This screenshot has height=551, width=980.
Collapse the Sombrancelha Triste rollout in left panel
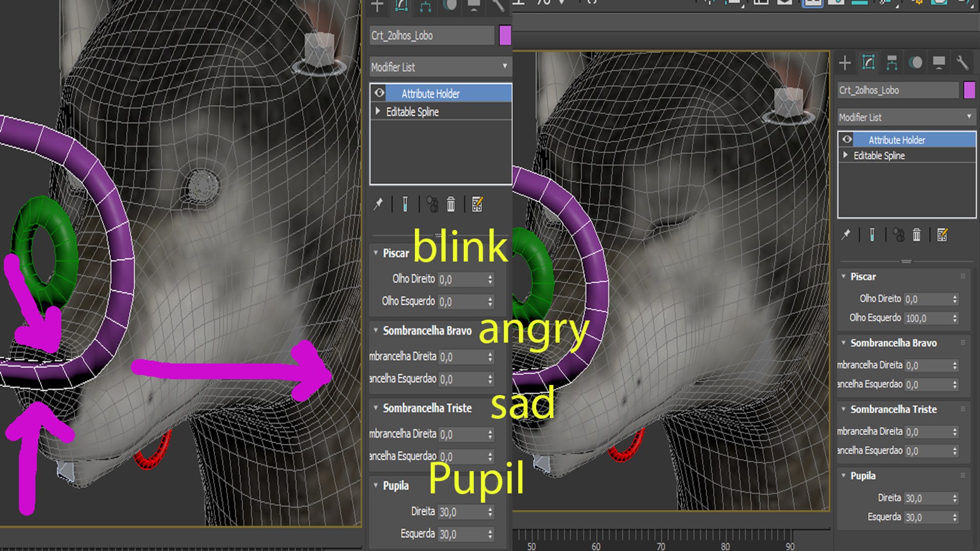click(x=376, y=408)
